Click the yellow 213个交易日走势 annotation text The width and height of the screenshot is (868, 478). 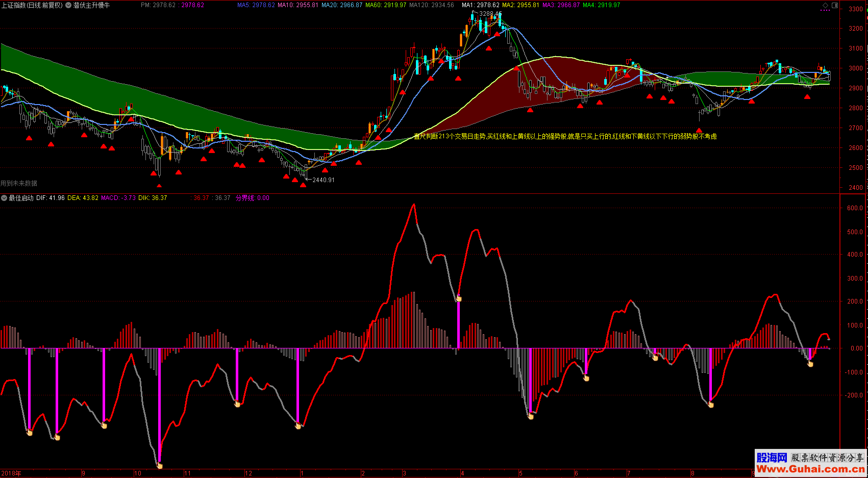(565, 136)
